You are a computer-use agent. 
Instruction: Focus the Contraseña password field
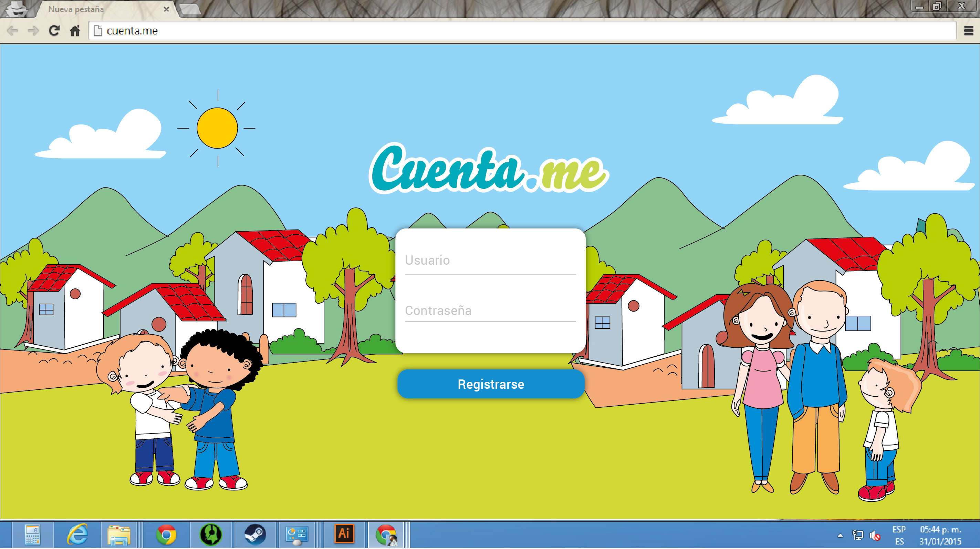[x=490, y=311]
